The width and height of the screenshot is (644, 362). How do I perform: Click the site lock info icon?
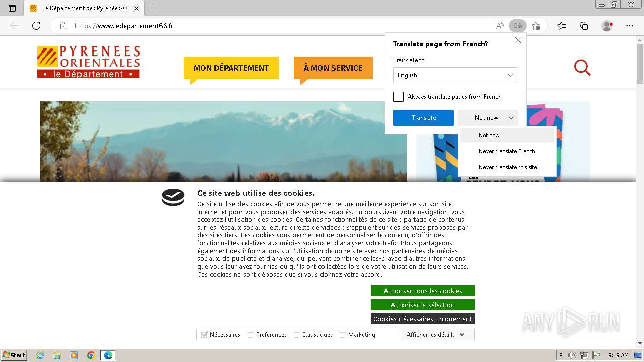tap(63, 26)
